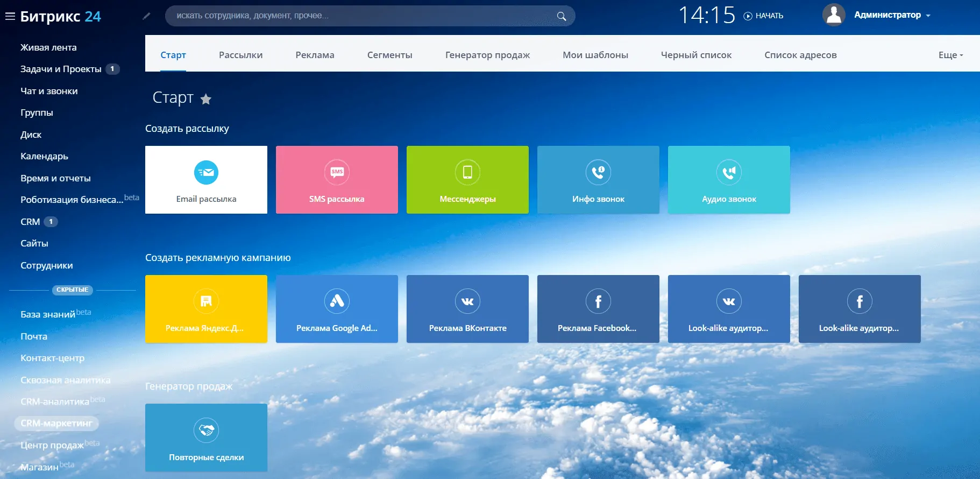Switch to the Рассылки tab
The height and width of the screenshot is (479, 980).
[240, 55]
